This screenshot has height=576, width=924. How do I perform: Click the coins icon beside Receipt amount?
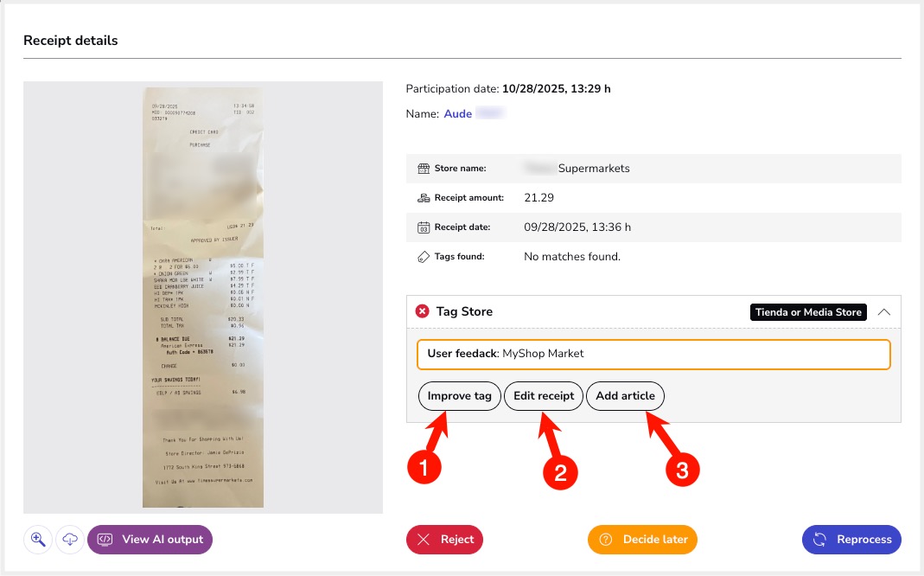(x=424, y=198)
